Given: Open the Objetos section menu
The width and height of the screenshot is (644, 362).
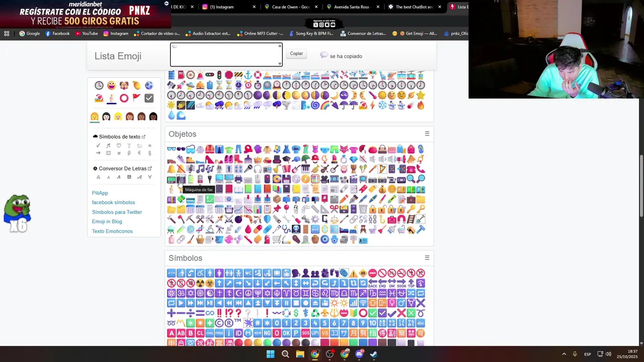Looking at the screenshot, I should 427,134.
